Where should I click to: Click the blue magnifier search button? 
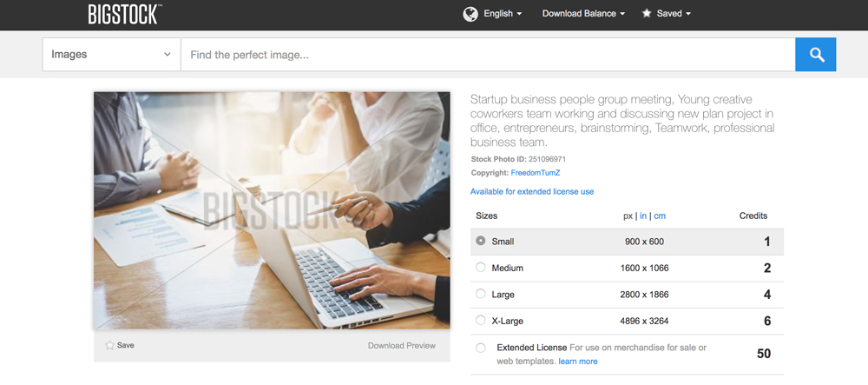coord(815,54)
